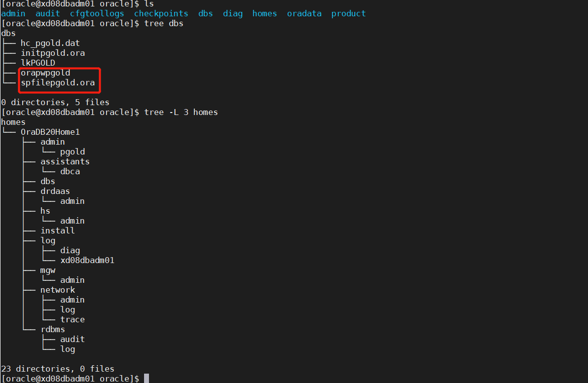Click the drdaas directory node

click(x=55, y=191)
